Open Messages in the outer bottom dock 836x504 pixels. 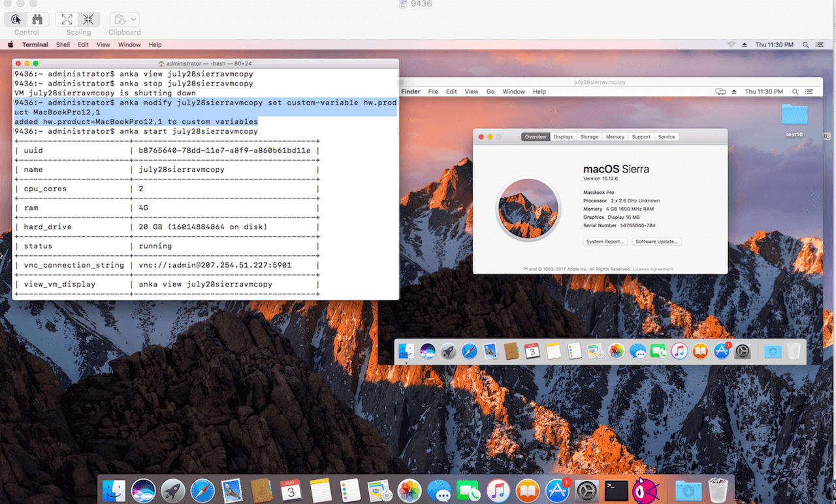click(x=440, y=490)
